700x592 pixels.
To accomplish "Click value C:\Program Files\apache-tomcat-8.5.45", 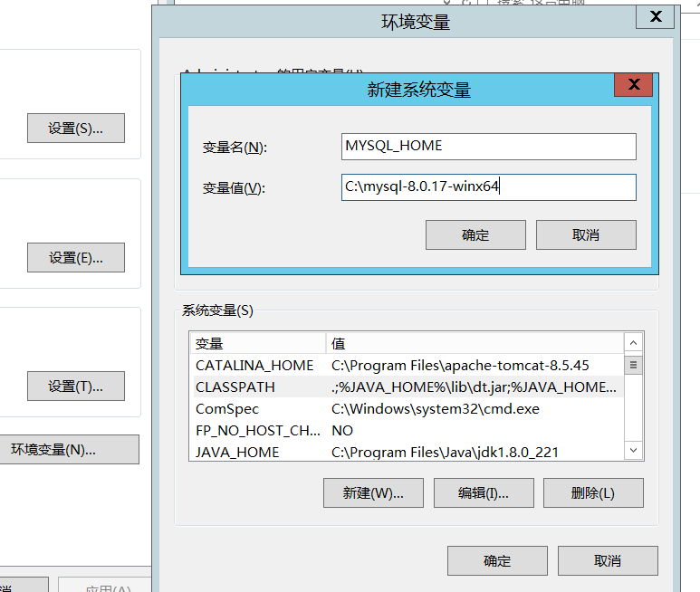I will (x=460, y=366).
